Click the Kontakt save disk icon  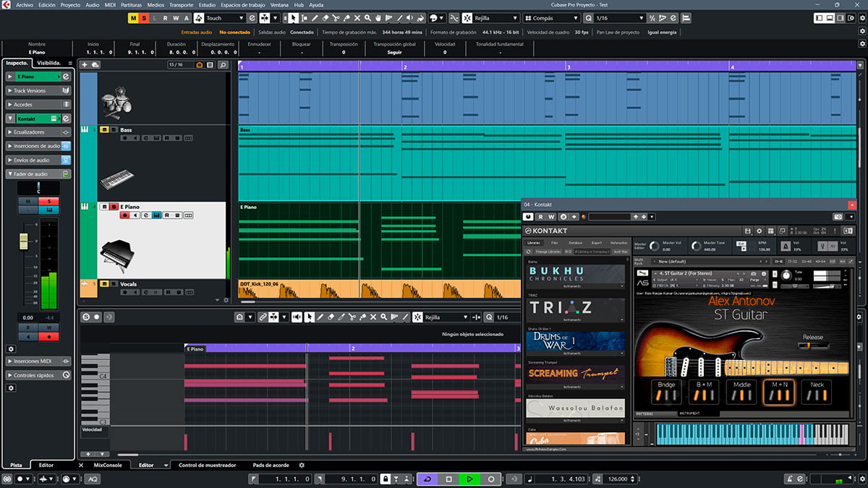tap(748, 231)
